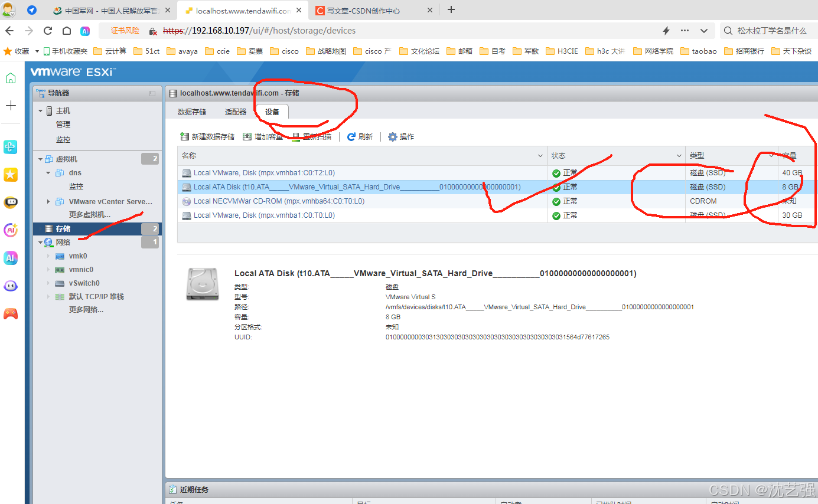
Task: Select Local VMware Disk mpx.vmhba1:C0:T2:L0 row
Action: click(497, 173)
